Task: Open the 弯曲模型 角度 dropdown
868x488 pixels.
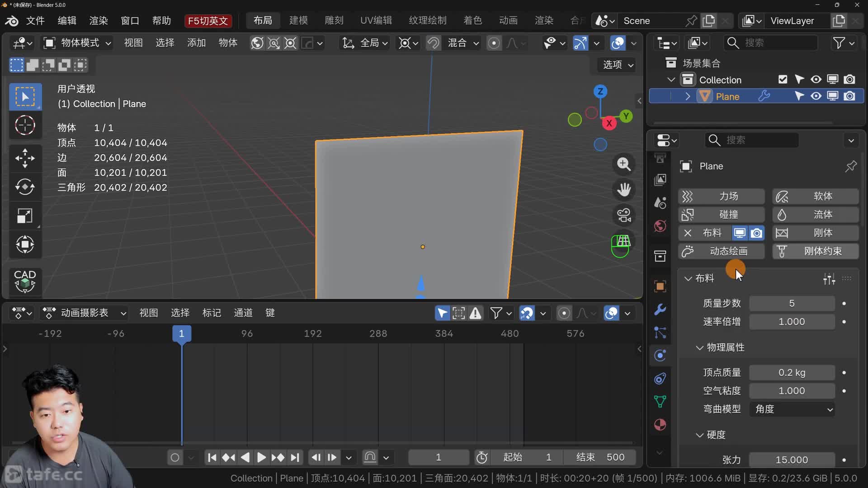Action: pyautogui.click(x=792, y=409)
